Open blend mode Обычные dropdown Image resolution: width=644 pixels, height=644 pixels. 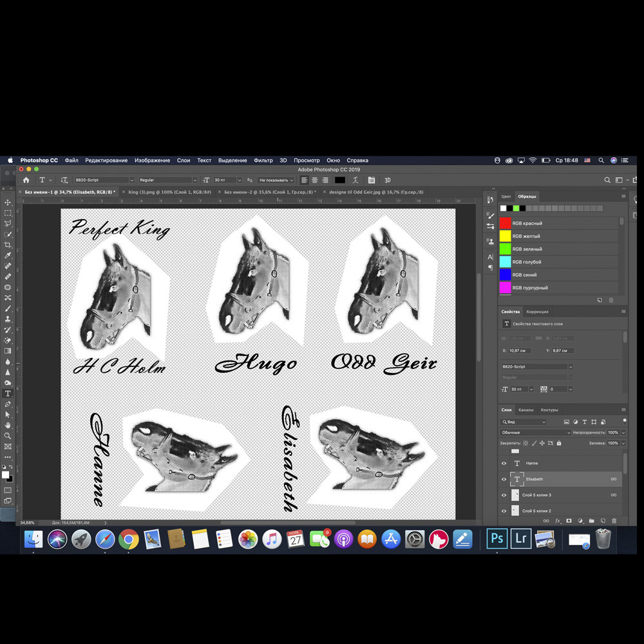click(x=536, y=433)
